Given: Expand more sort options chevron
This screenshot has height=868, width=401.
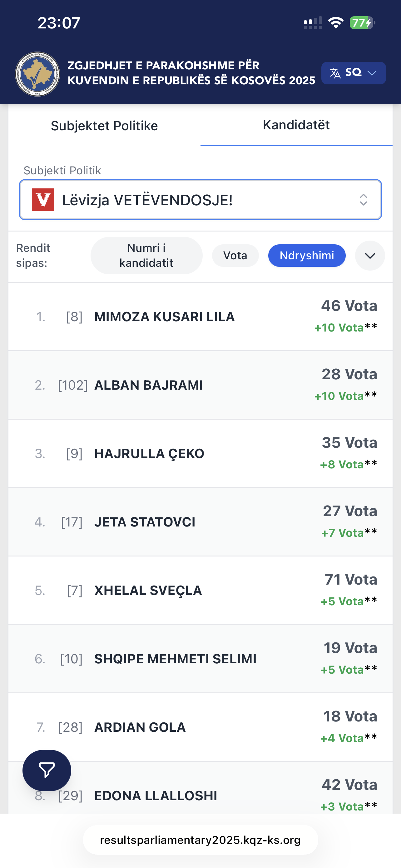Looking at the screenshot, I should pyautogui.click(x=370, y=256).
